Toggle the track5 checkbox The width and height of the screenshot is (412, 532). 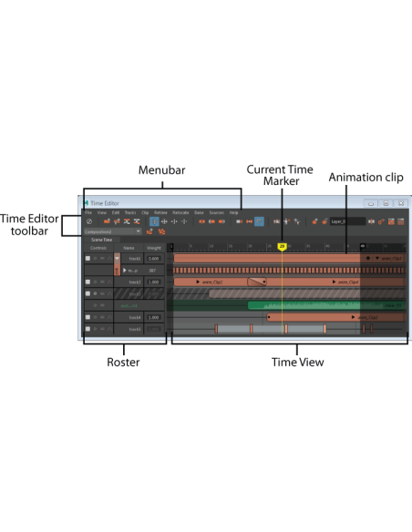click(x=88, y=329)
